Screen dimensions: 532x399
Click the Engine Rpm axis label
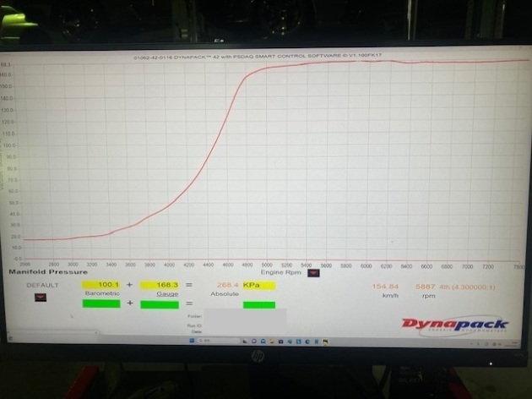click(x=282, y=272)
